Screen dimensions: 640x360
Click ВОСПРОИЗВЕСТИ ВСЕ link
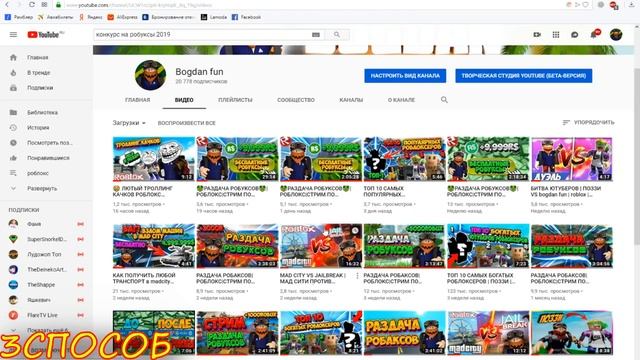pos(187,123)
